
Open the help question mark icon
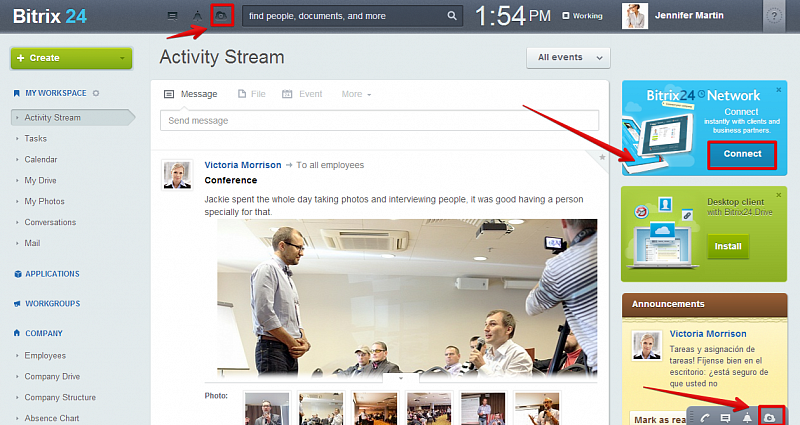coord(774,16)
